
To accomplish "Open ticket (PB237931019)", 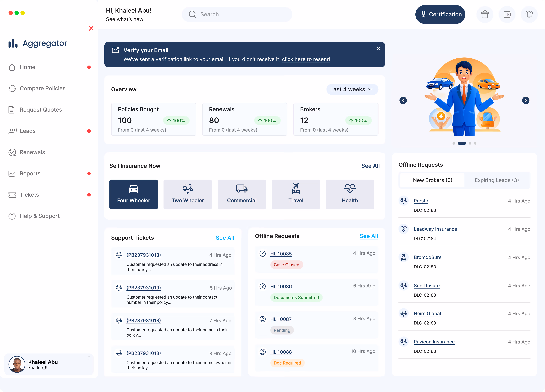I will 144,288.
